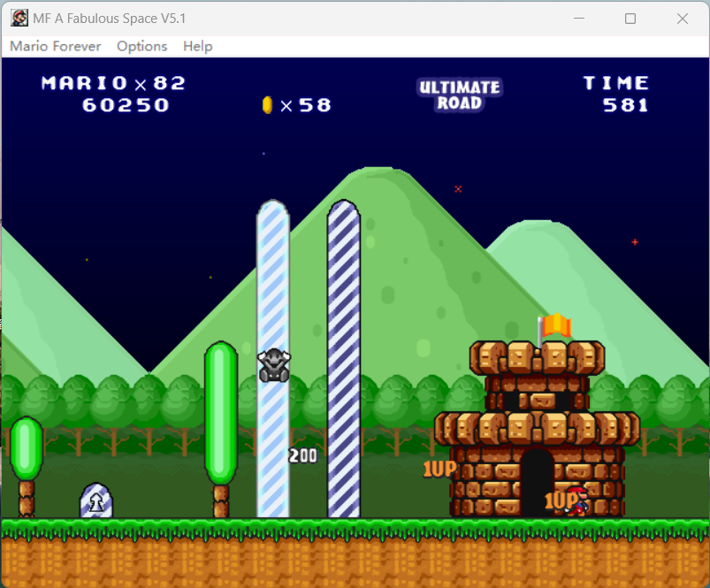Open the Help menu
This screenshot has height=588, width=710.
pos(197,46)
